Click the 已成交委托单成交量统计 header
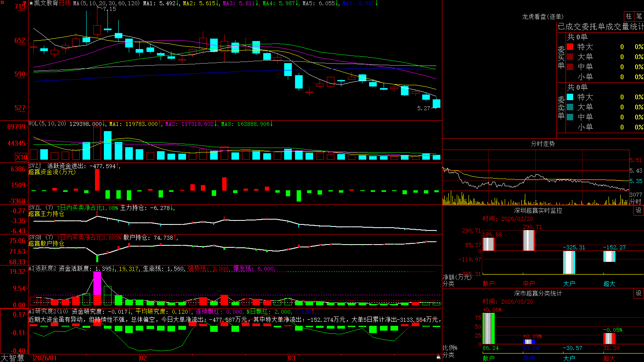644x362 pixels. point(601,27)
